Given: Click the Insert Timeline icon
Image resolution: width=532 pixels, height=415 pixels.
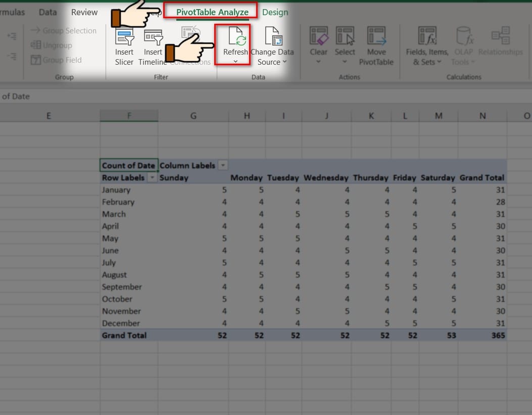Looking at the screenshot, I should (x=153, y=37).
